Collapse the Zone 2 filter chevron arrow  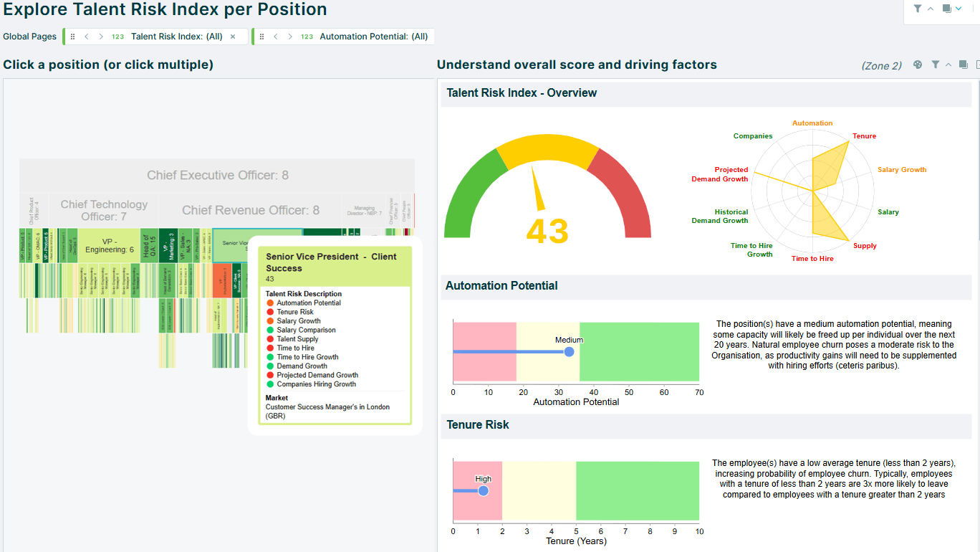[x=948, y=65]
